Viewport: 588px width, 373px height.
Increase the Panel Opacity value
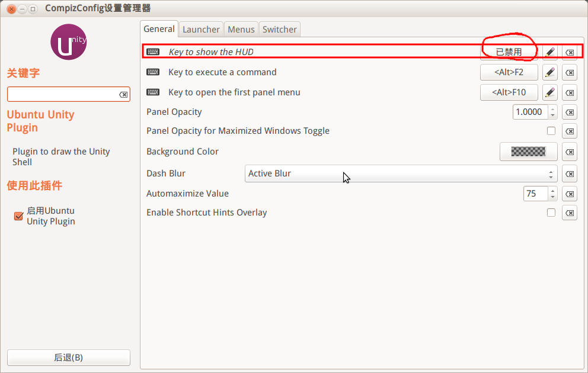[552, 108]
